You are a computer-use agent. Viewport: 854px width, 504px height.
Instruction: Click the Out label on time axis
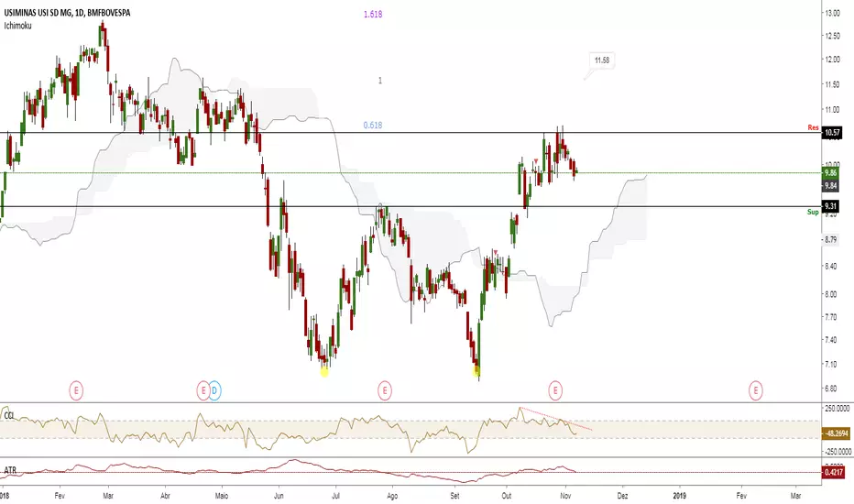(x=507, y=496)
